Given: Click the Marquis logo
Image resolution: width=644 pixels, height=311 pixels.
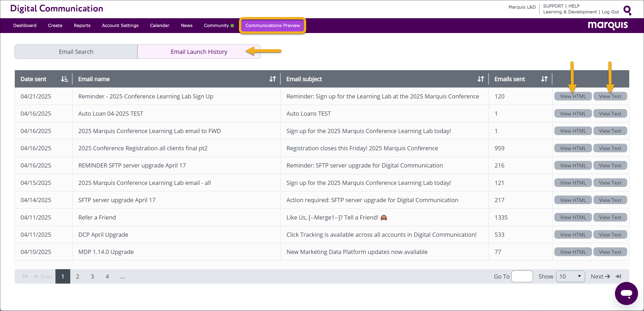Looking at the screenshot, I should click(608, 25).
